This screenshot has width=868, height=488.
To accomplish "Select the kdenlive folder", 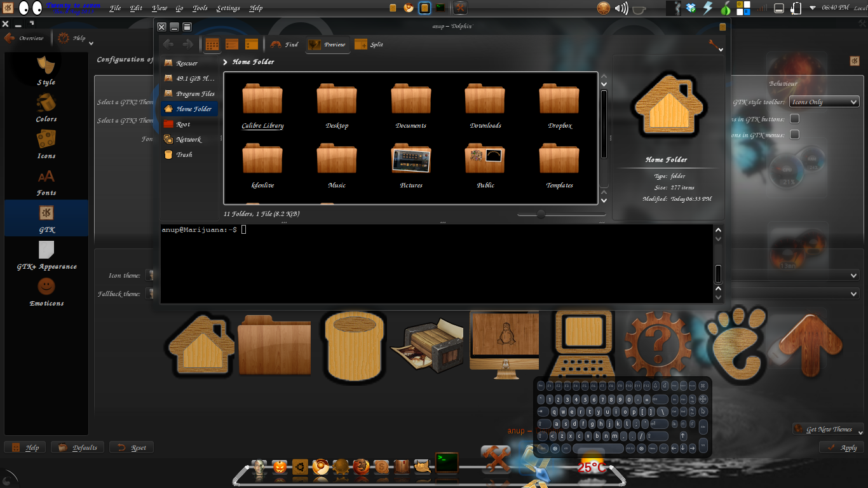I will (x=262, y=165).
